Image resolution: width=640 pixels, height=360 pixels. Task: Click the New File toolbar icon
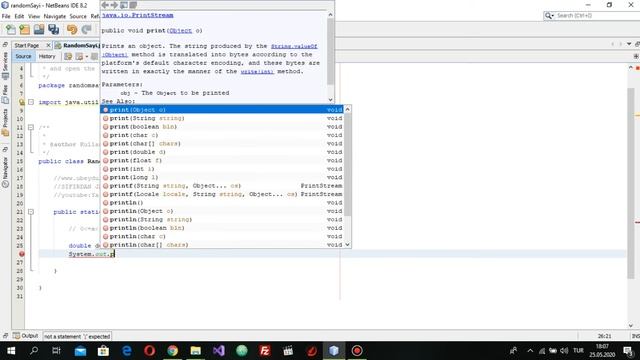11,29
